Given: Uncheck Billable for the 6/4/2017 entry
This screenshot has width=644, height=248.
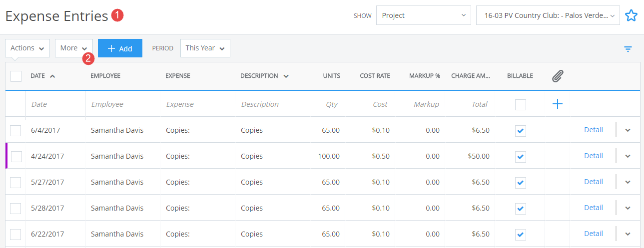Looking at the screenshot, I should [x=521, y=130].
